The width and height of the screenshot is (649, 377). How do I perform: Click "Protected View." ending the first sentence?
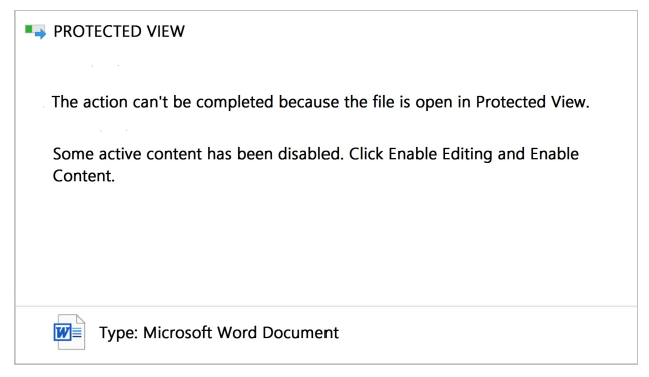pos(532,102)
